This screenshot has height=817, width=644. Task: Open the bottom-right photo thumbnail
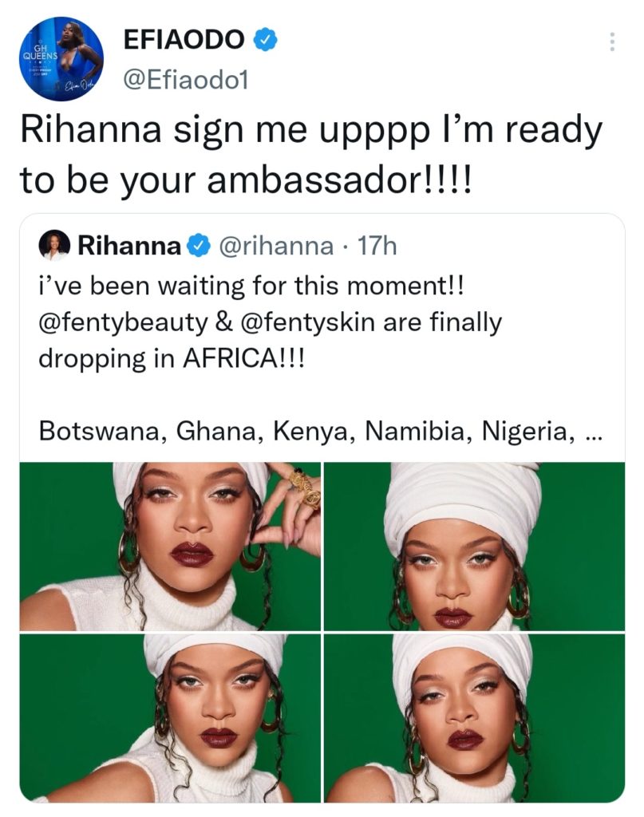point(474,718)
